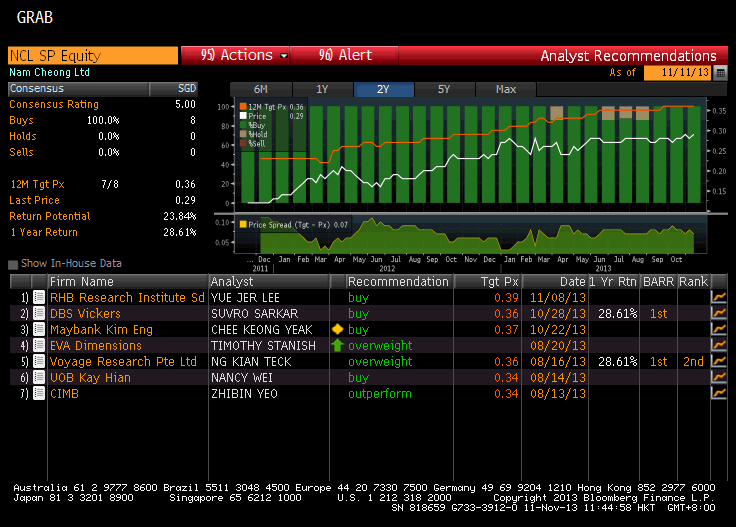Select the 2Y chart range tab
This screenshot has height=527, width=736.
[x=383, y=89]
